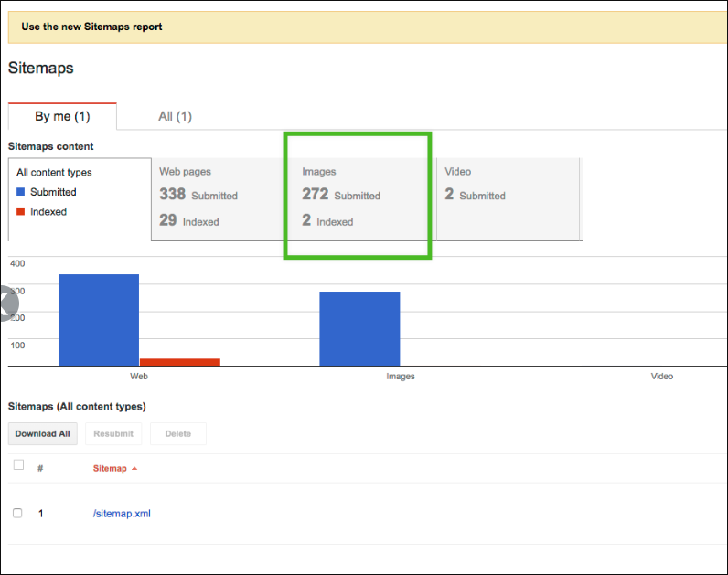This screenshot has width=728, height=575.
Task: Select the By me (1) tab
Action: (62, 117)
